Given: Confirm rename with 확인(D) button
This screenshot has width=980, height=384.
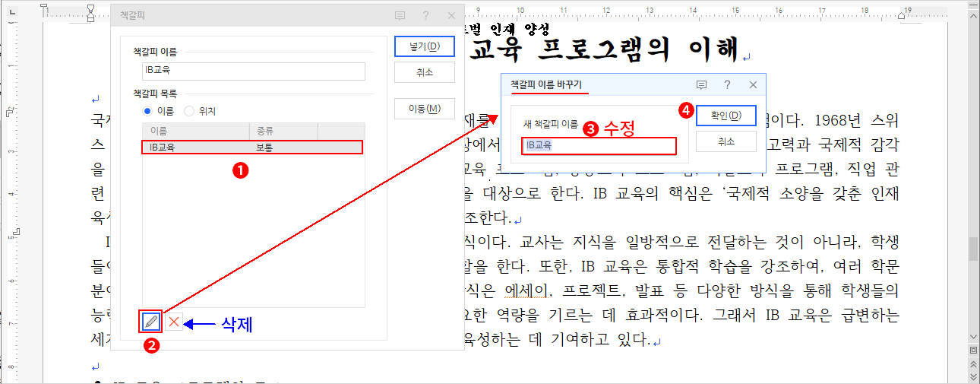Looking at the screenshot, I should 726,116.
